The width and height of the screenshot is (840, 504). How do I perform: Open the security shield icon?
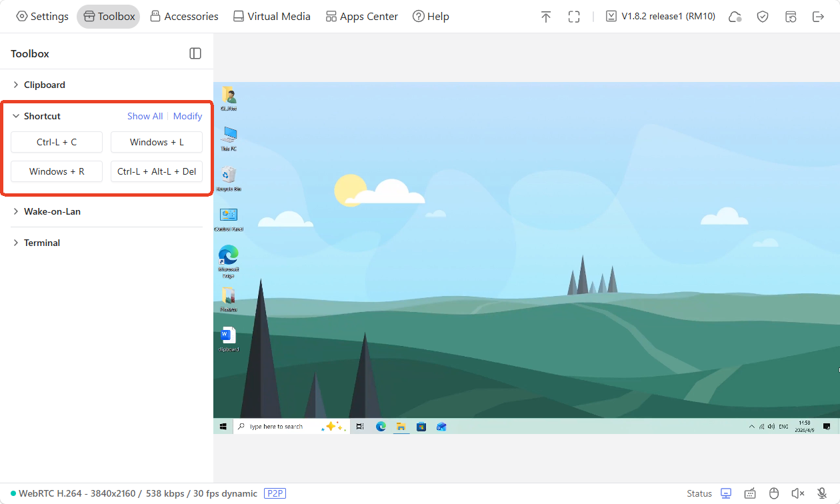(x=763, y=16)
